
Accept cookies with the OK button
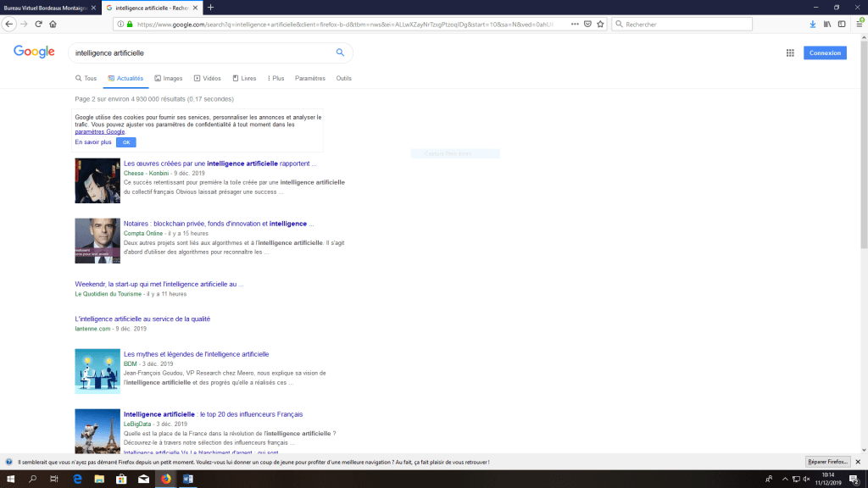125,142
